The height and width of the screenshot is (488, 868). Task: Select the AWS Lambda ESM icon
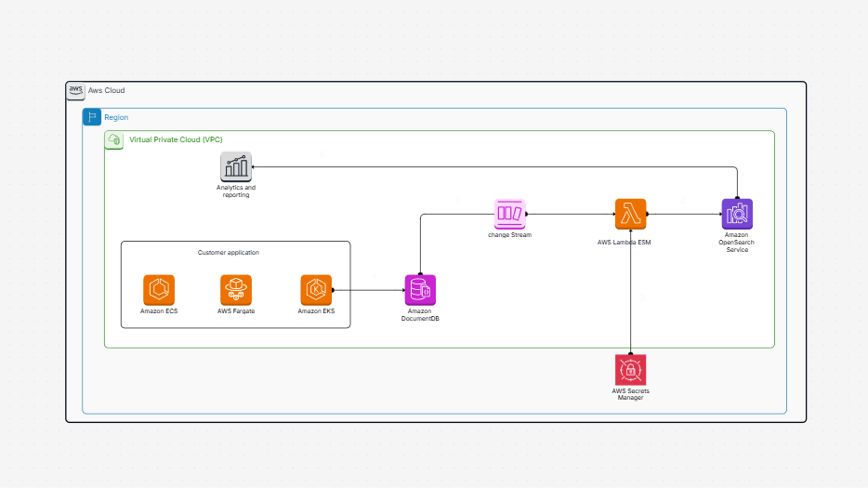click(630, 214)
